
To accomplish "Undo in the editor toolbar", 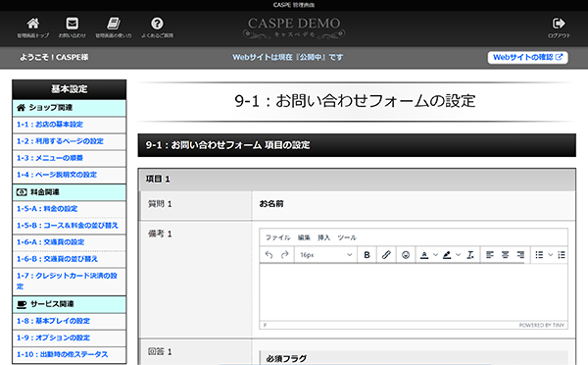I will [269, 255].
